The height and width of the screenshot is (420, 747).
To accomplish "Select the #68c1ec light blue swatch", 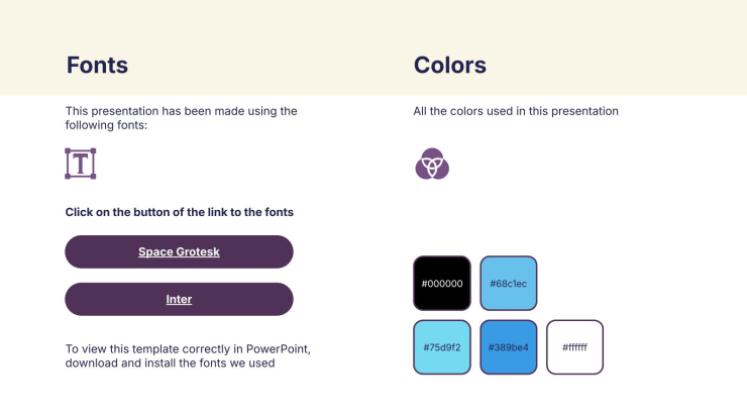I will click(508, 283).
